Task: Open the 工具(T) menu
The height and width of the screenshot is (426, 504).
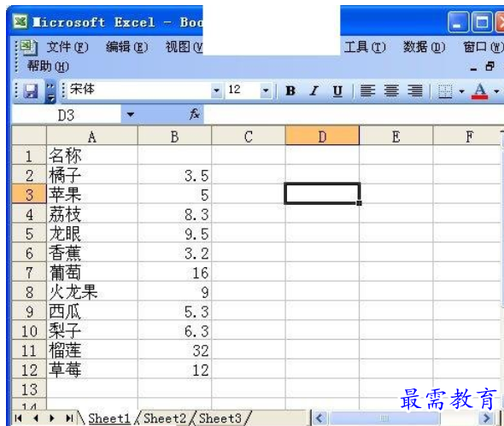Action: pyautogui.click(x=365, y=48)
